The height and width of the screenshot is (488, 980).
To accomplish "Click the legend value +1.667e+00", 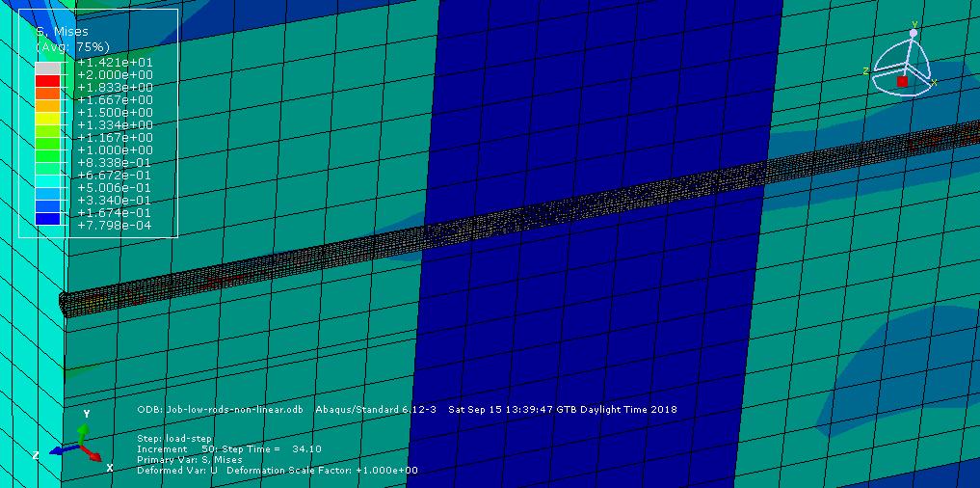I will (115, 100).
